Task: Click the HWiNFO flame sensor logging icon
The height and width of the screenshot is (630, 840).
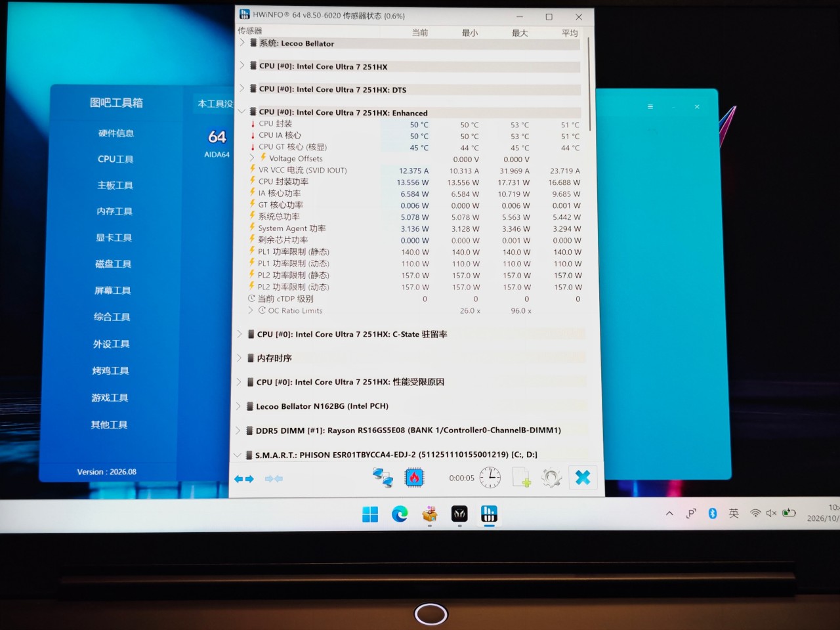Action: pyautogui.click(x=414, y=478)
